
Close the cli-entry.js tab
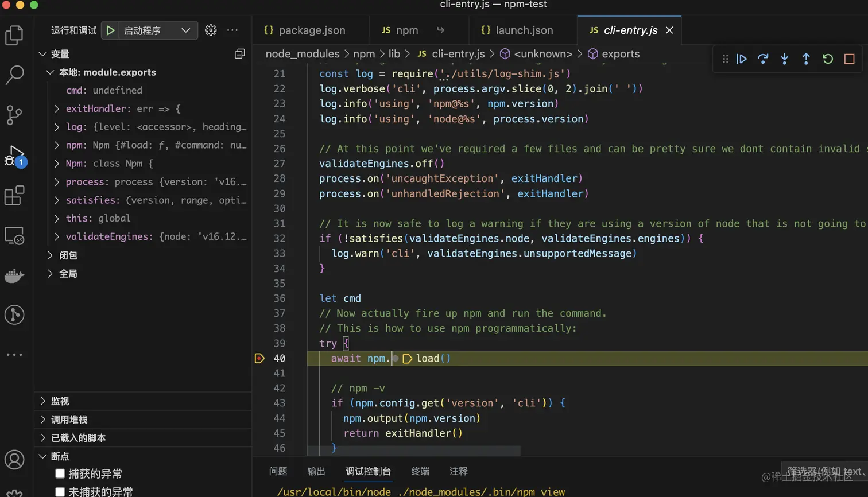click(x=669, y=30)
